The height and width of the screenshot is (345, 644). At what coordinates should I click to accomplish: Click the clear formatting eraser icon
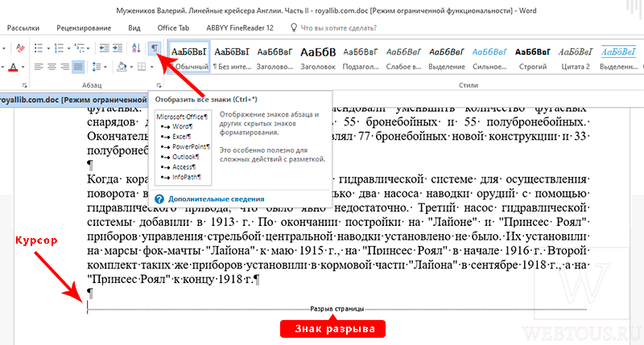coord(20,48)
